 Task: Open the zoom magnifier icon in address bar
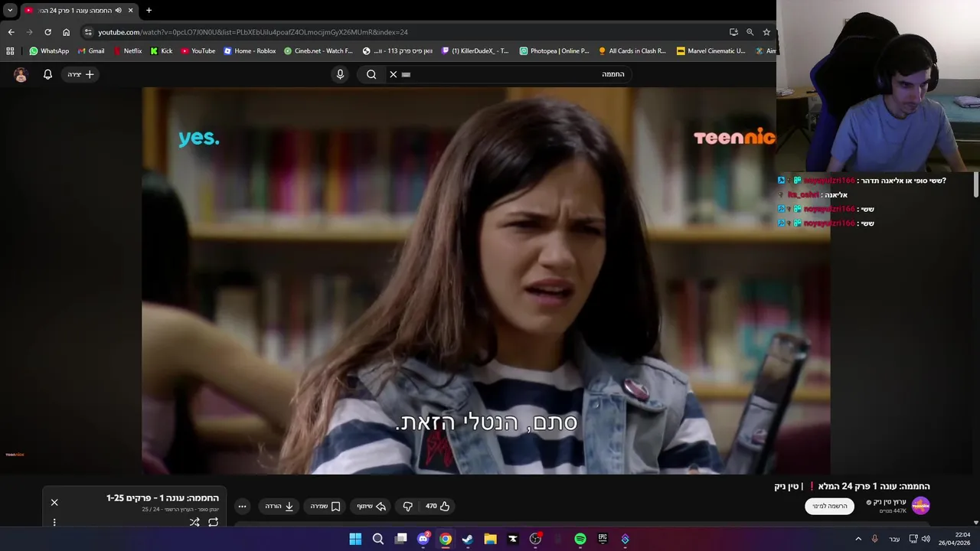(x=750, y=32)
